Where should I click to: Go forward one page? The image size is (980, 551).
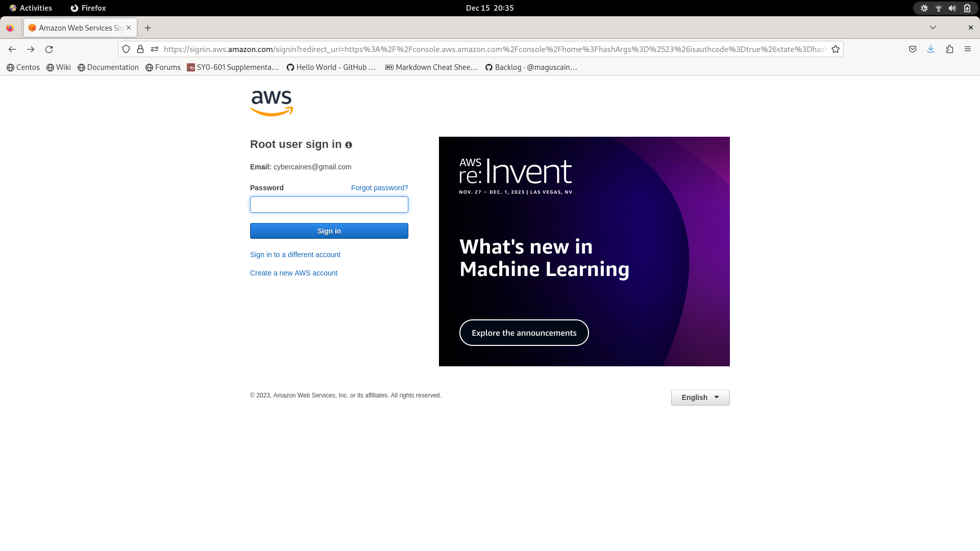tap(31, 49)
